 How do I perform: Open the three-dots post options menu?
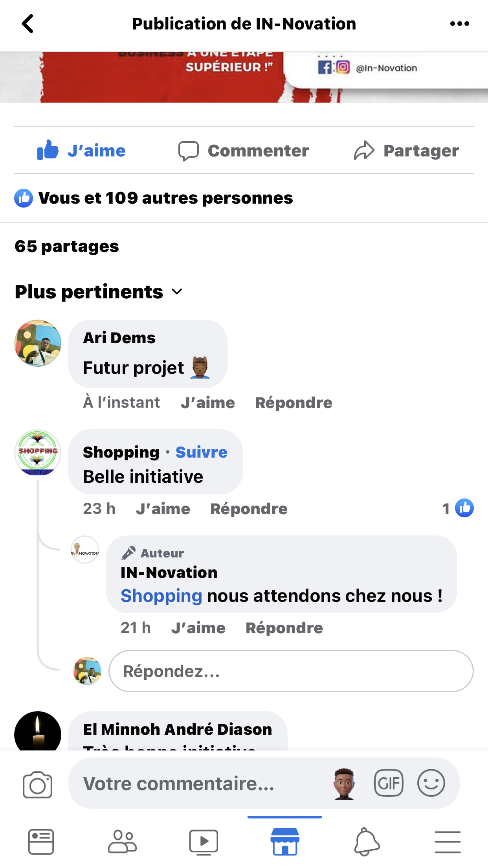459,24
